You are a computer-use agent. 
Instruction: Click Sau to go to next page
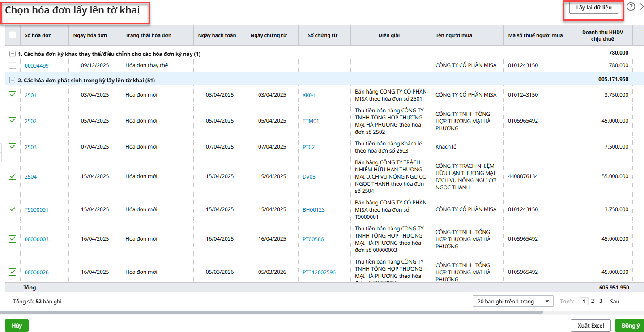point(614,302)
